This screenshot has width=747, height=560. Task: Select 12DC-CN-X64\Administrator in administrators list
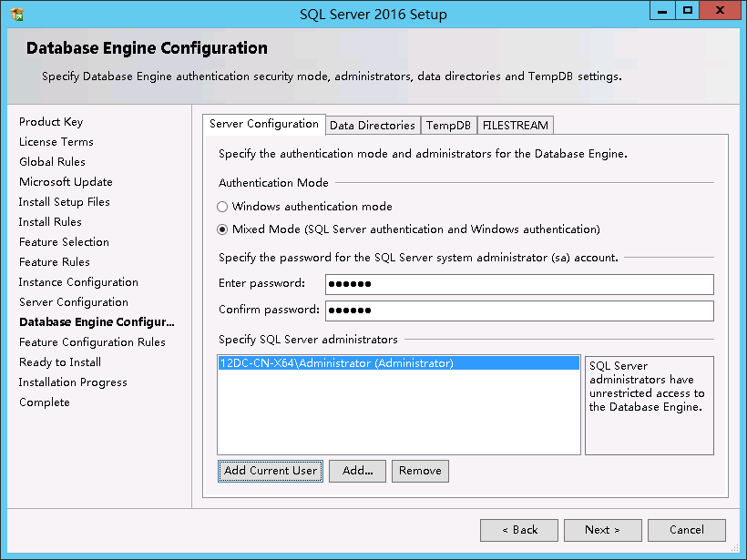tap(399, 363)
